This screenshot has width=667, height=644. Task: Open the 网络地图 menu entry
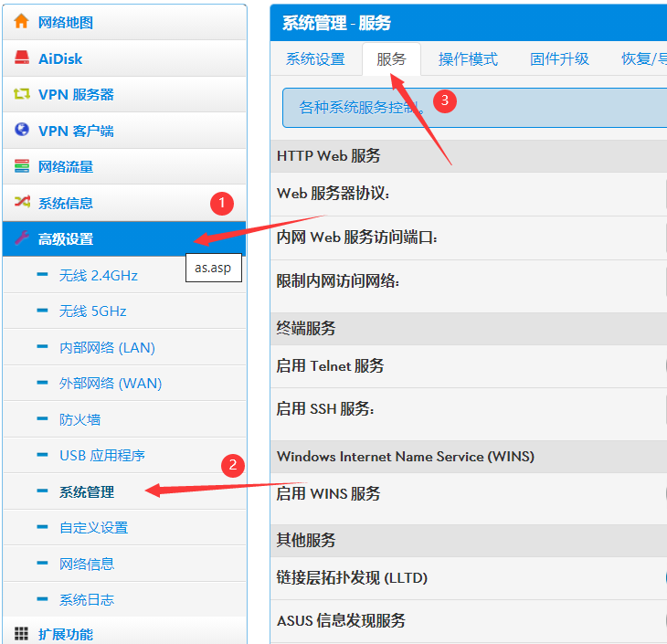tap(124, 22)
